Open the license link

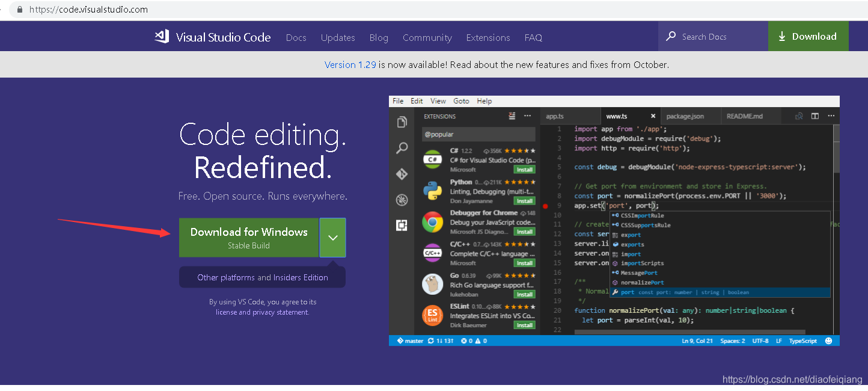[x=227, y=312]
